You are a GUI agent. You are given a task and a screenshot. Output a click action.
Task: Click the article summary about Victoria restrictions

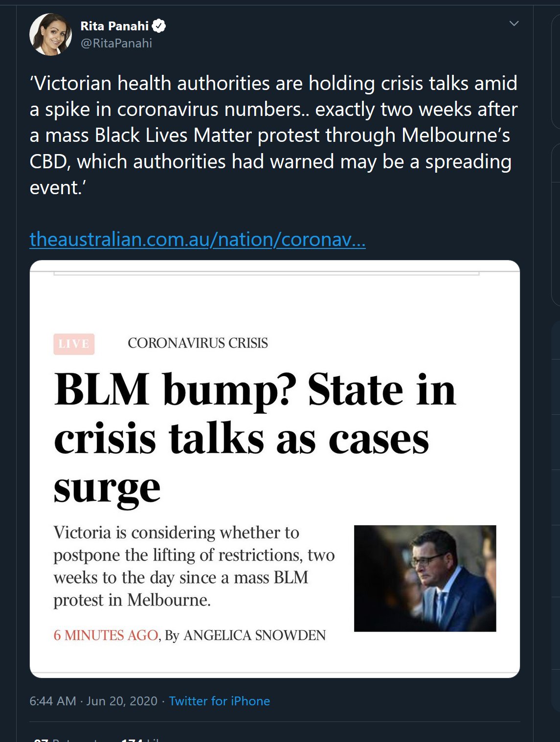[x=194, y=566]
